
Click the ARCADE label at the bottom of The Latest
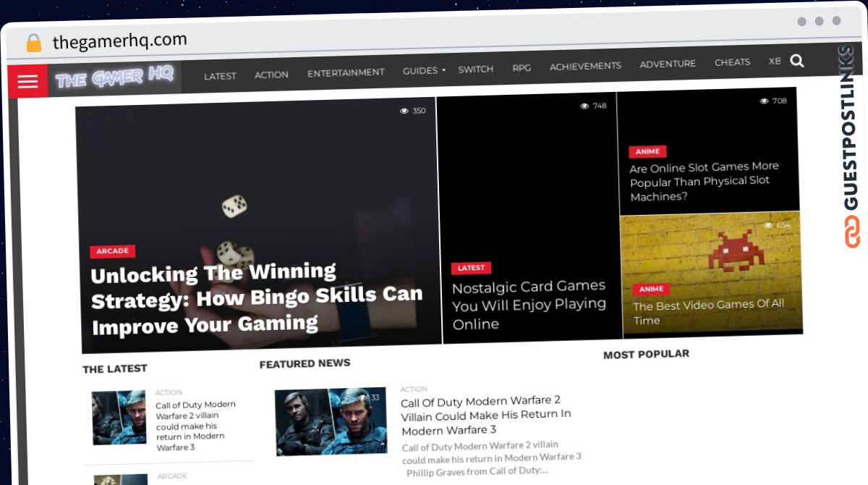[172, 476]
